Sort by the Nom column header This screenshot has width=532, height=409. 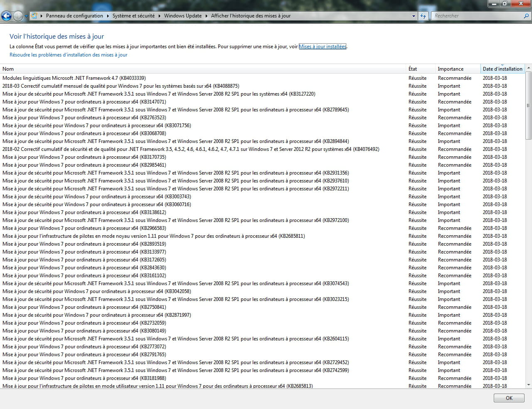click(203, 69)
